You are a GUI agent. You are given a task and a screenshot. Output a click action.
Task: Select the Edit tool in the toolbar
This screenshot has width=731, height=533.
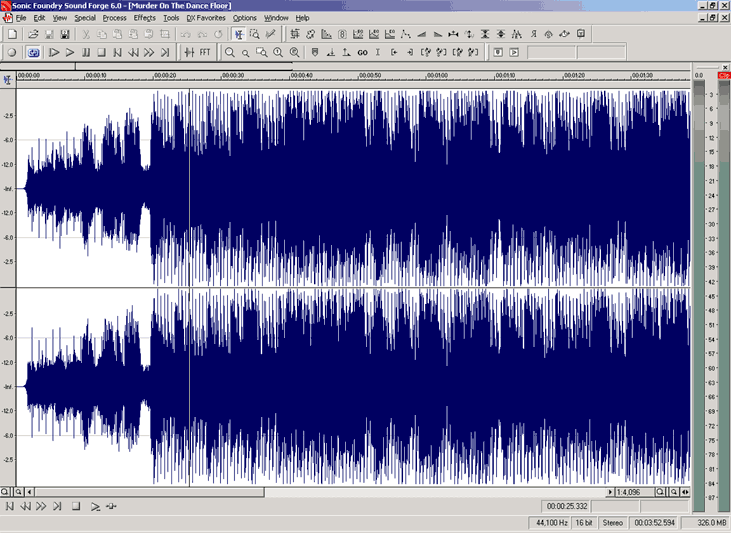[x=239, y=34]
